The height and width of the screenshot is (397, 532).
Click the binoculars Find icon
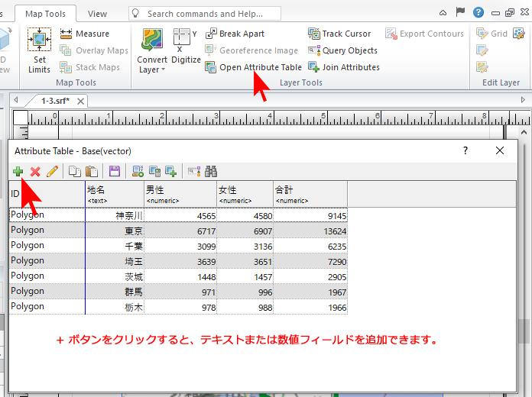pos(212,172)
